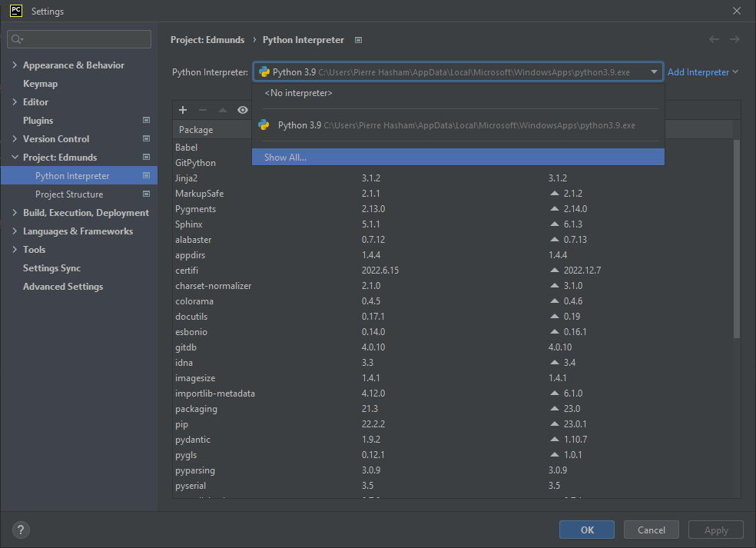The height and width of the screenshot is (548, 756).
Task: Click docutils version 0.17.1 cell
Action: [373, 317]
